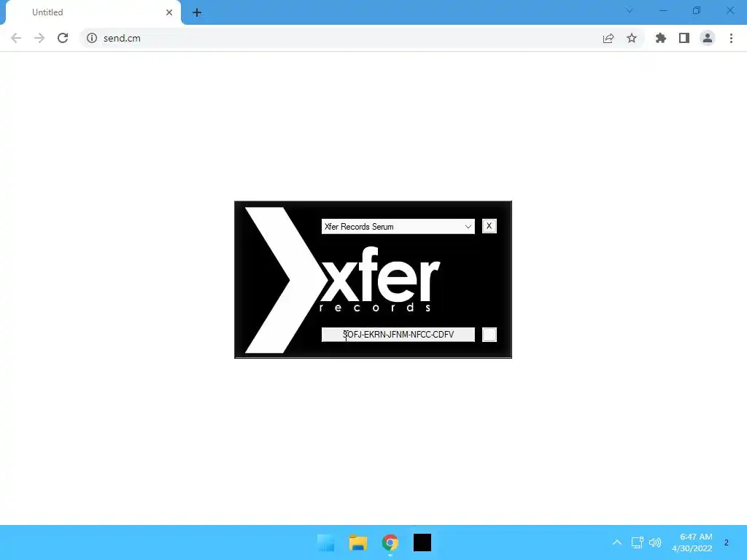Screen dimensions: 747x560
Task: Open the black square taskbar app
Action: pyautogui.click(x=422, y=542)
